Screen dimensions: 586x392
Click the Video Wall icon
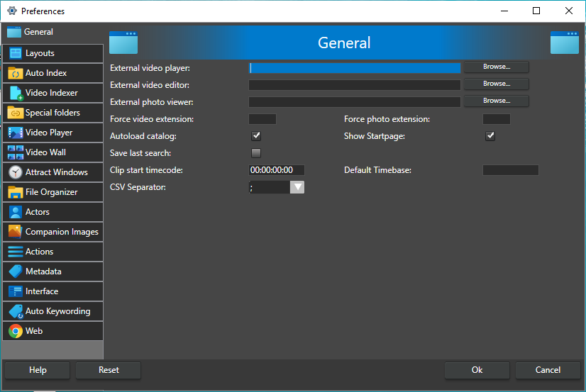pyautogui.click(x=15, y=152)
